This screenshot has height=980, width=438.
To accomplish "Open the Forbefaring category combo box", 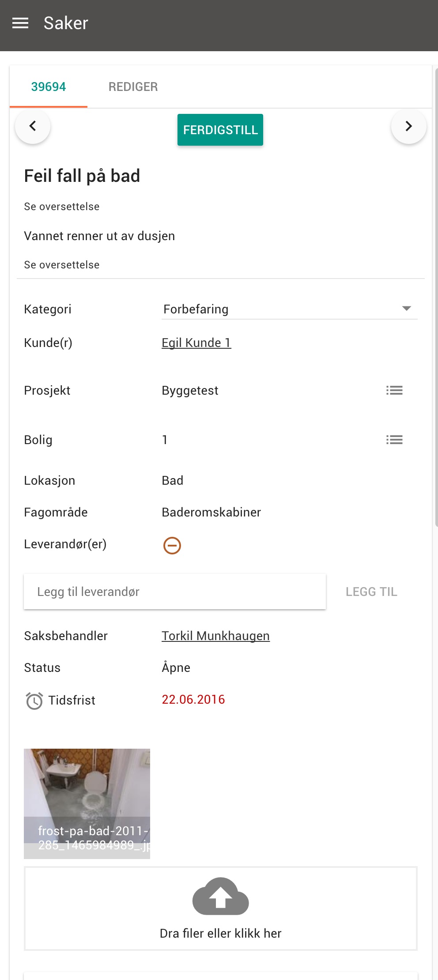I will (290, 309).
